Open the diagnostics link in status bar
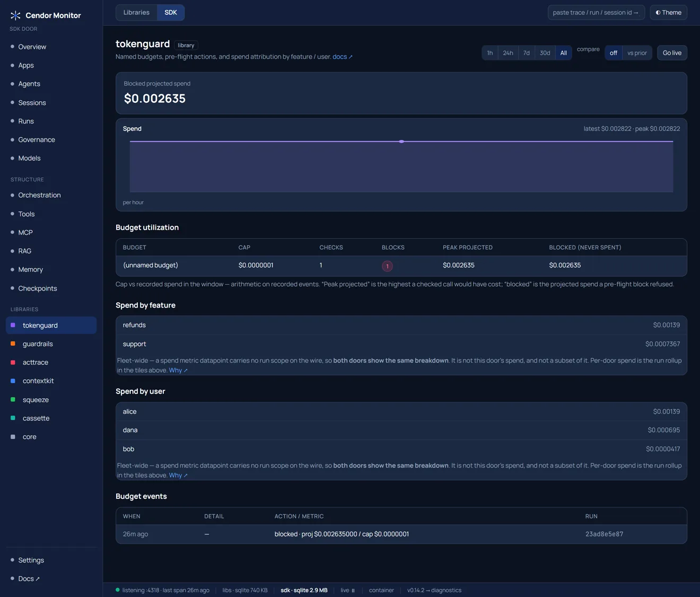 click(434, 590)
